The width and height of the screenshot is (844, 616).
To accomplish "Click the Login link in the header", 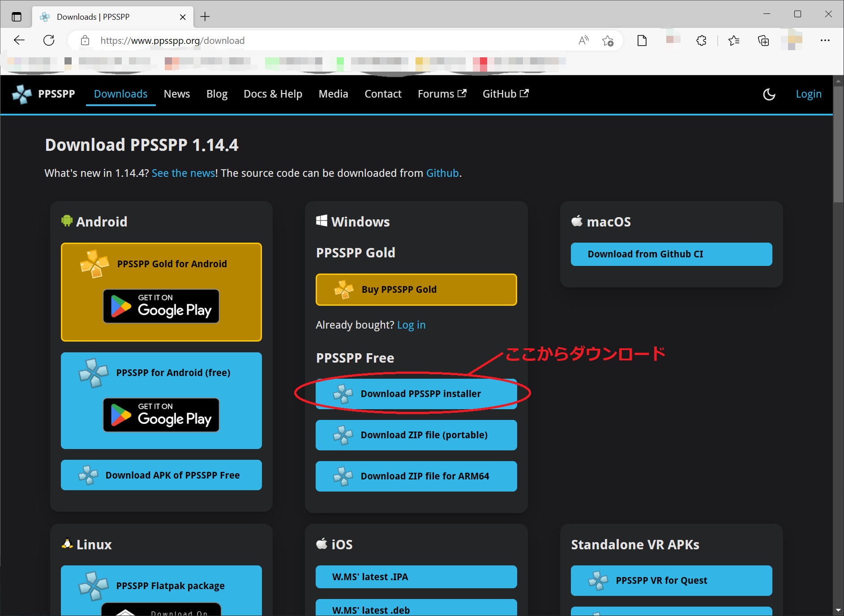I will (x=808, y=94).
